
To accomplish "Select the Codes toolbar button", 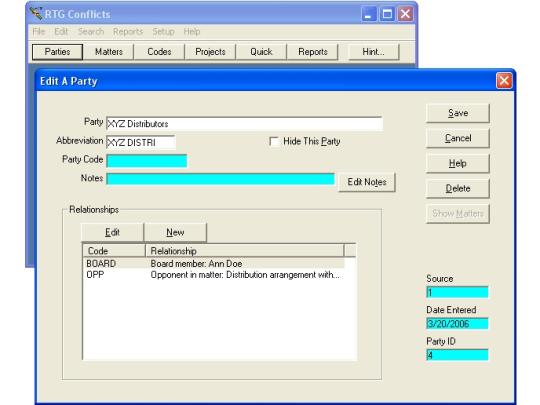I will (x=159, y=52).
